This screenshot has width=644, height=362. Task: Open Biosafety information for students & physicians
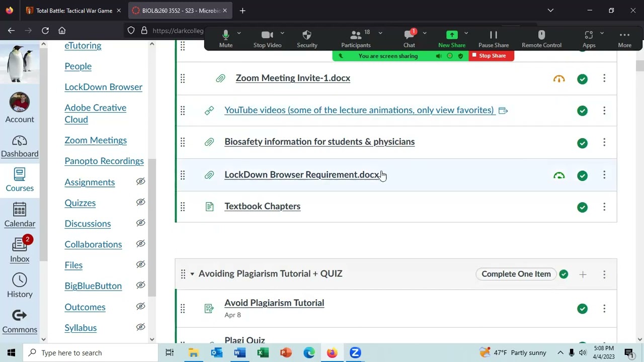coord(319,142)
